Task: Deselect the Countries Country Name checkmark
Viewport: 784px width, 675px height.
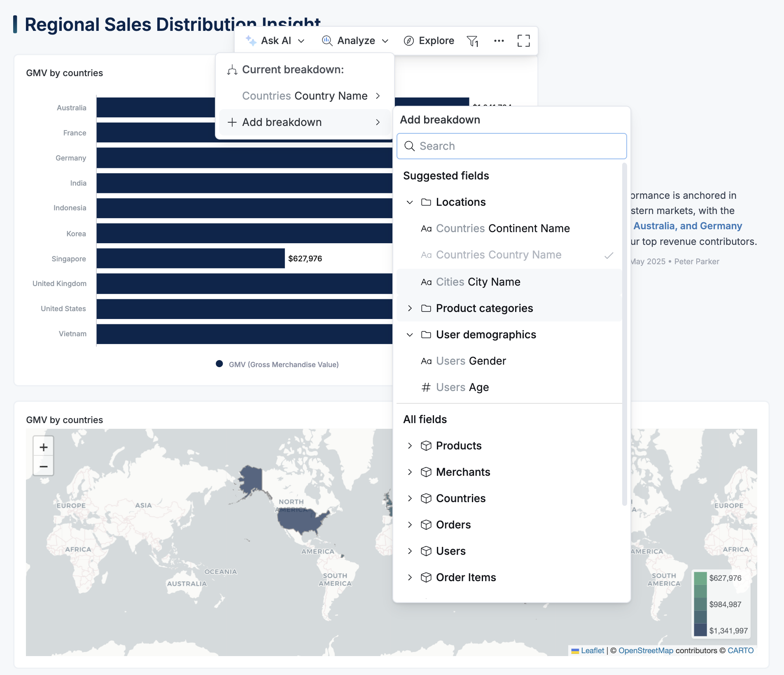Action: pyautogui.click(x=609, y=255)
